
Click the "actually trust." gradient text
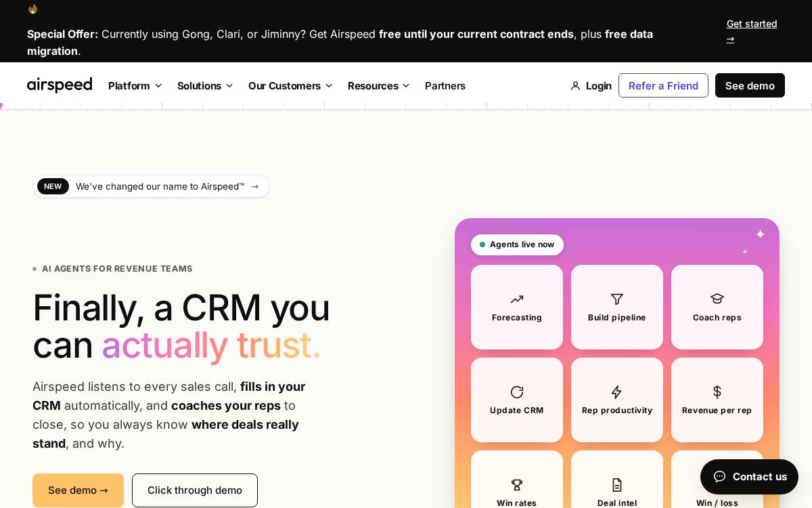pos(211,345)
